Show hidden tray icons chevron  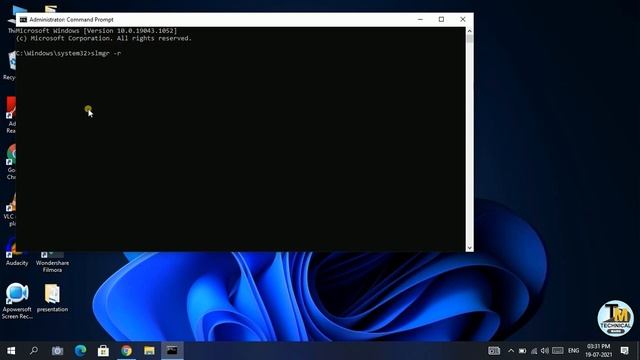pyautogui.click(x=511, y=351)
